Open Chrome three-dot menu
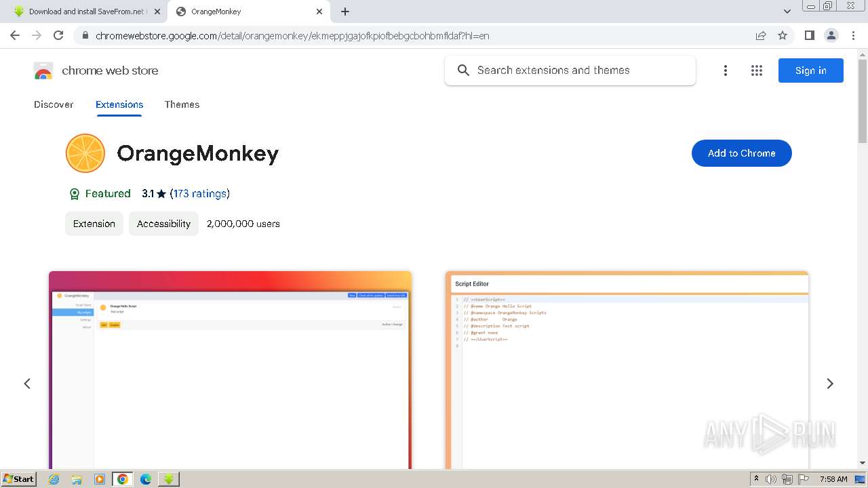This screenshot has width=868, height=488. 853,35
